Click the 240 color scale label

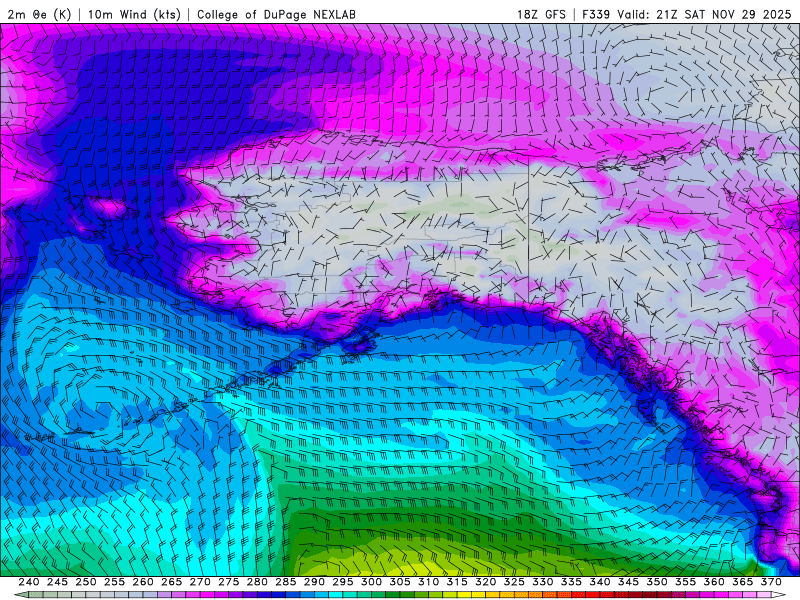tap(29, 582)
